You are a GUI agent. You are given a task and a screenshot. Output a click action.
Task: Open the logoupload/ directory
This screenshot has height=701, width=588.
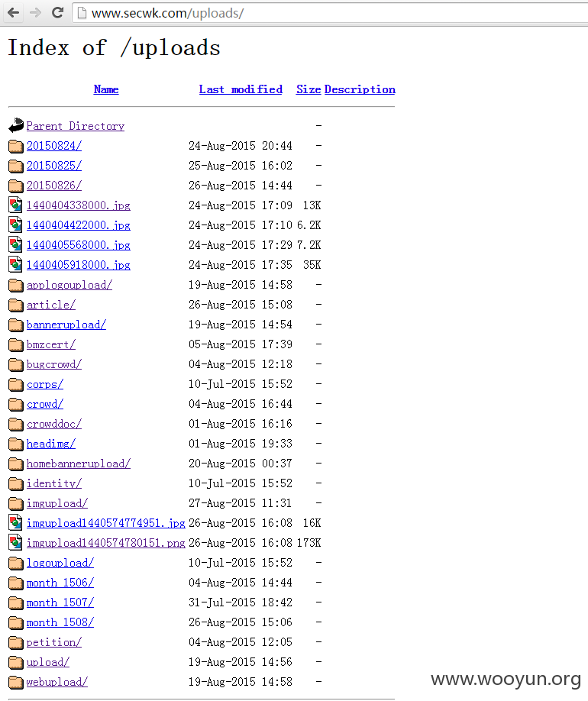[x=60, y=563]
